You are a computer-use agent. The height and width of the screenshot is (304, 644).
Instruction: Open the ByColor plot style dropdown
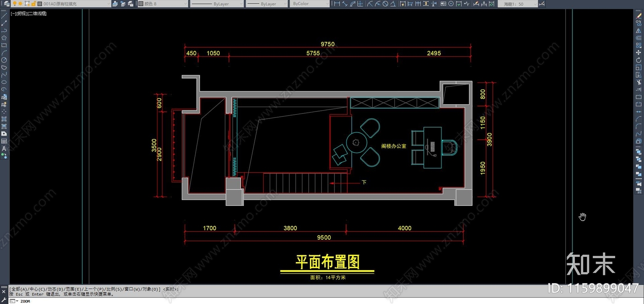309,4
